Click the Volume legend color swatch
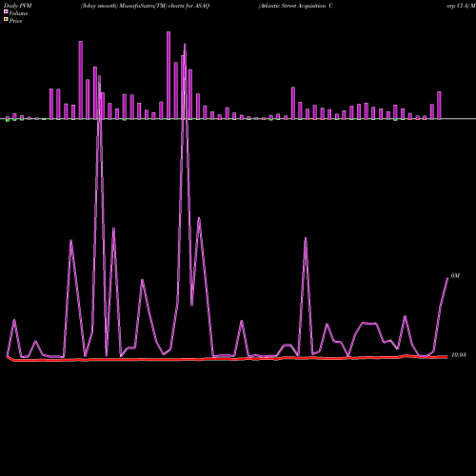Screen dimensions: 476x476 point(6,11)
